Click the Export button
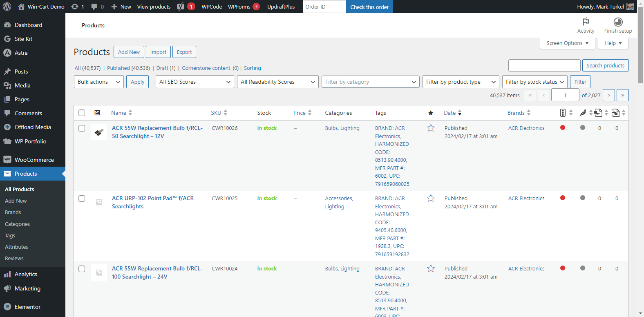The image size is (644, 317). (x=184, y=52)
